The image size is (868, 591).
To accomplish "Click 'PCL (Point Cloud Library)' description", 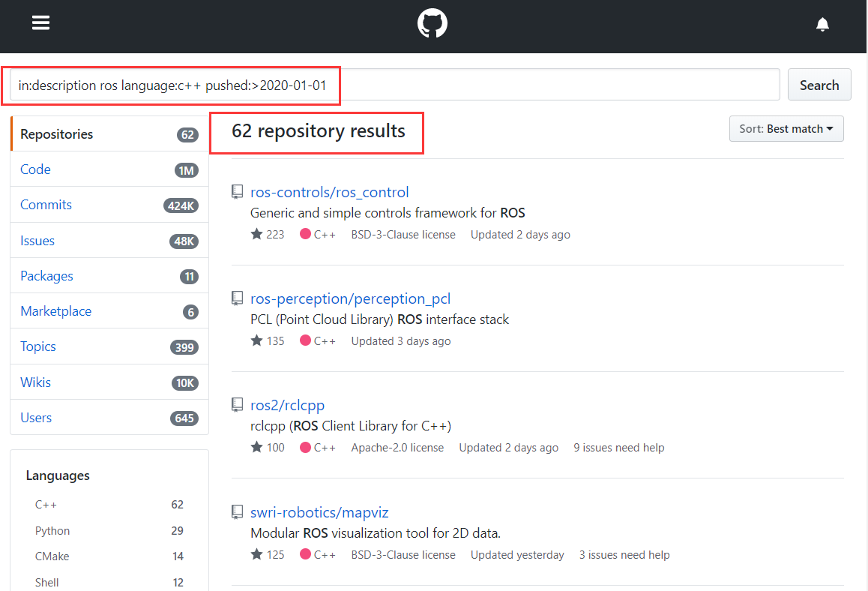I will click(380, 319).
